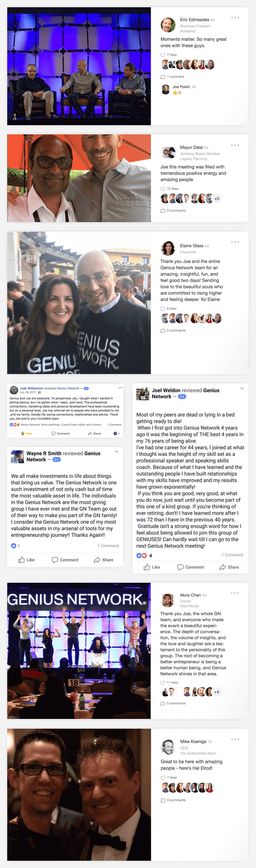The image size is (256, 868).
Task: Expand chevron on Joel Weldon review
Action: click(242, 388)
